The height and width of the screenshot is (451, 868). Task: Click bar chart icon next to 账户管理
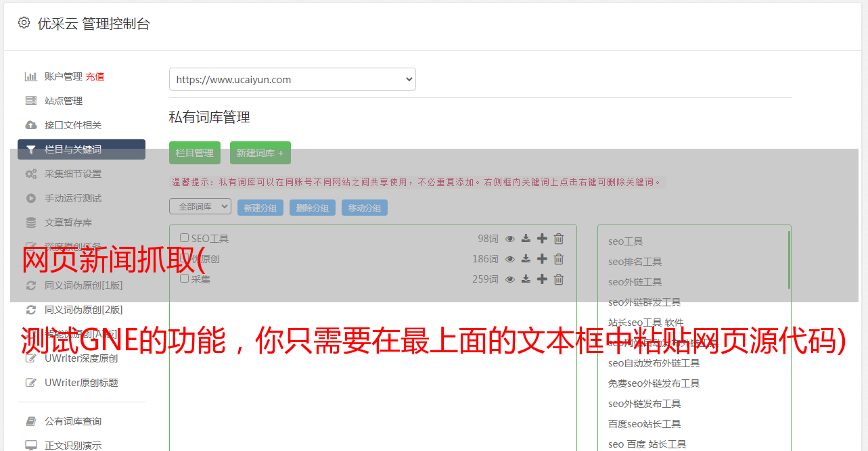31,76
